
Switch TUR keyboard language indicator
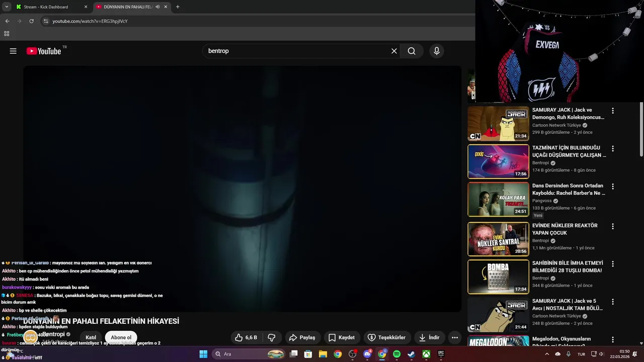point(581,354)
